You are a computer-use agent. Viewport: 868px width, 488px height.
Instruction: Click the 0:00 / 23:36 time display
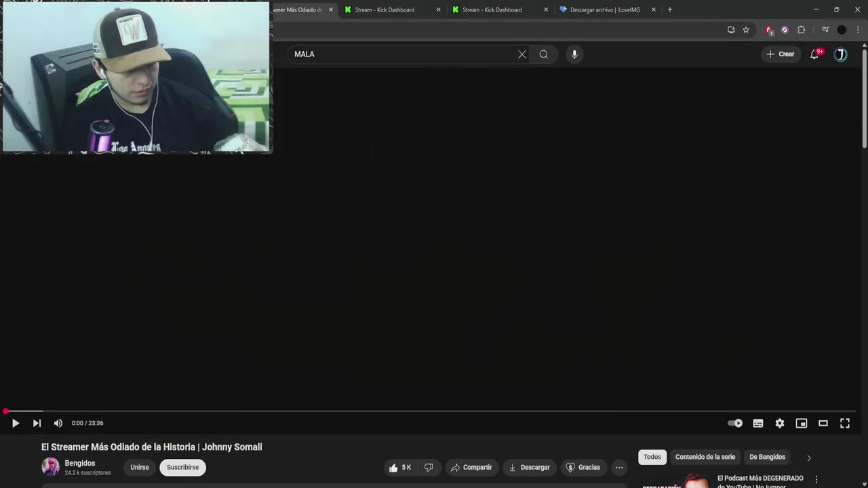click(87, 423)
